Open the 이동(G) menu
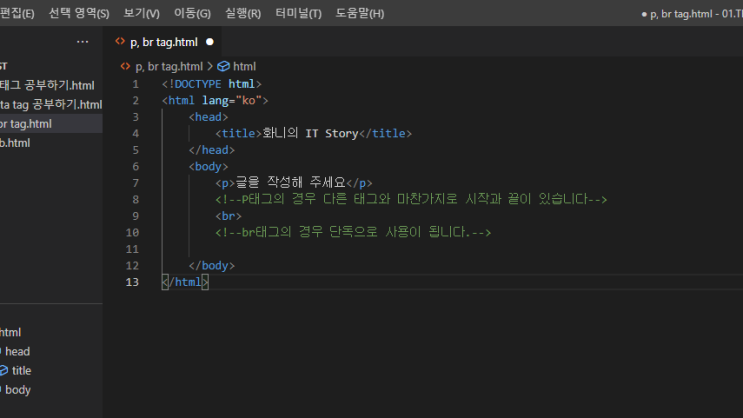Viewport: 743px width, 418px height. click(x=192, y=13)
